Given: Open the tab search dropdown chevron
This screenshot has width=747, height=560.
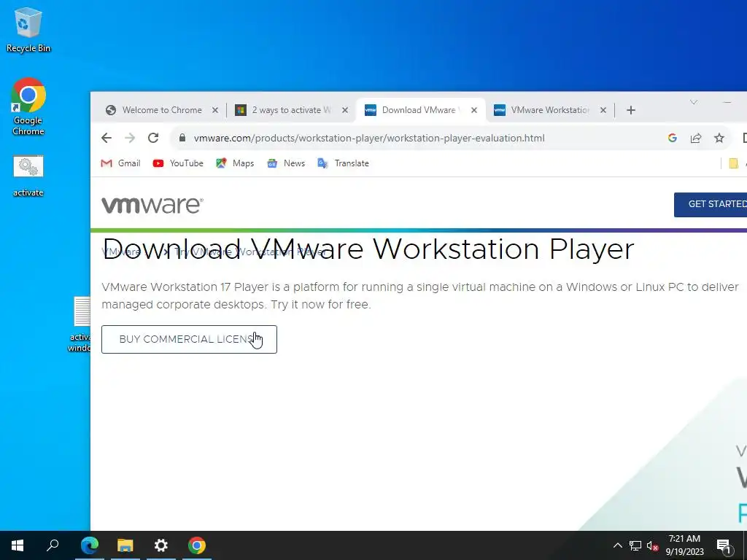Looking at the screenshot, I should (x=694, y=102).
